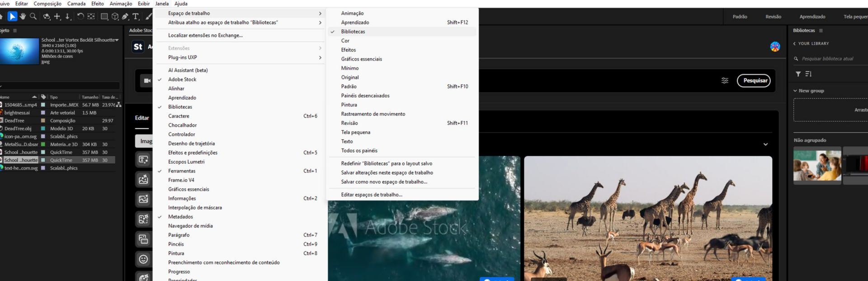Expand the Plug-ins UXP submenu
This screenshot has height=281, width=868.
coord(240,57)
